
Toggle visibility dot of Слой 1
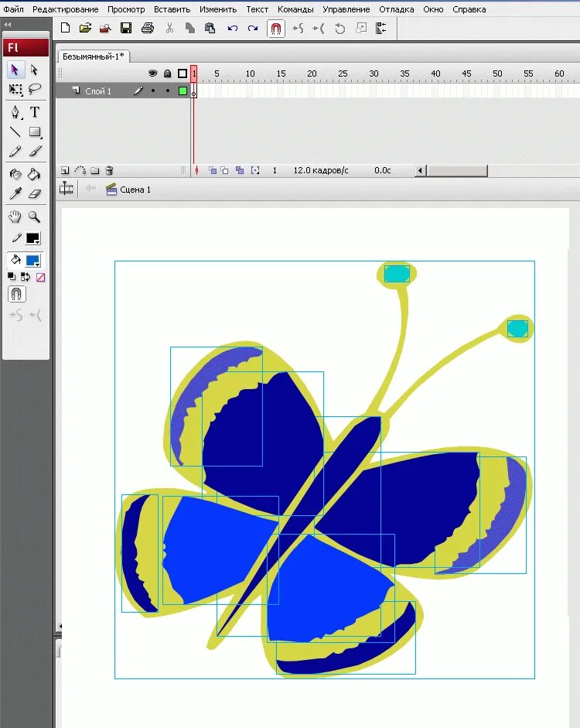pyautogui.click(x=152, y=91)
